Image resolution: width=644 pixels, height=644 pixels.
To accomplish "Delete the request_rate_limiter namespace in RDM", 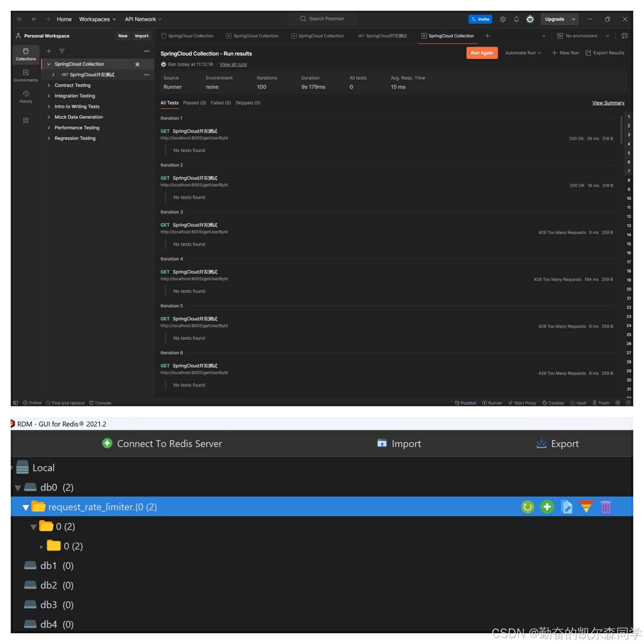I will 605,507.
